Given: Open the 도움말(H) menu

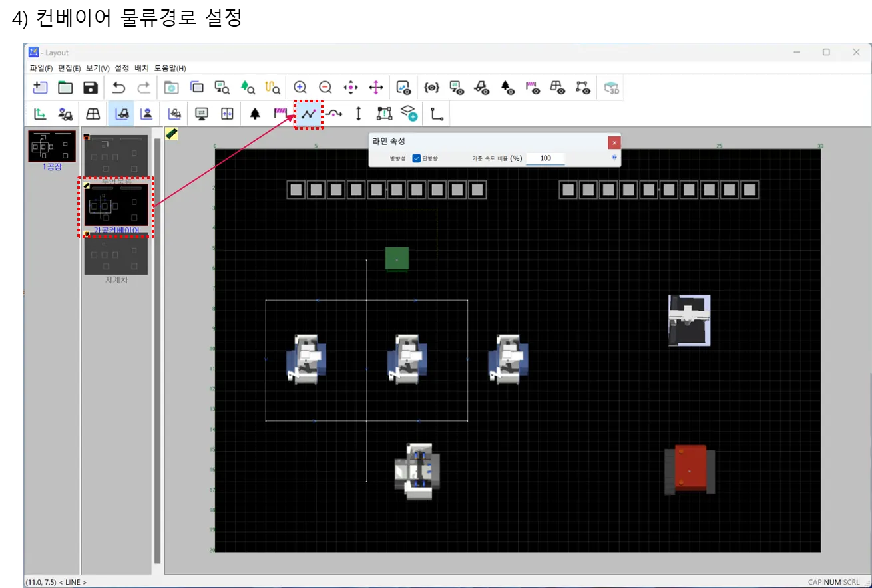Looking at the screenshot, I should coord(170,68).
